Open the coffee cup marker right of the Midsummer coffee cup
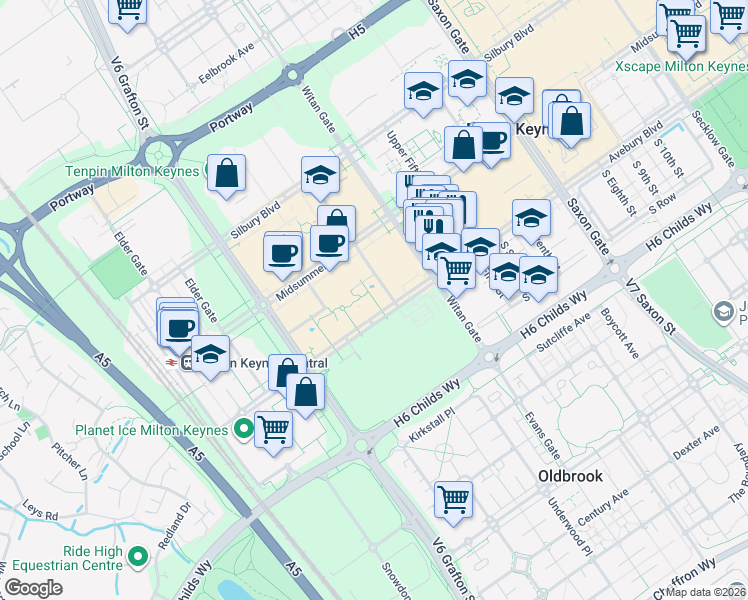The image size is (748, 600). pos(329,245)
